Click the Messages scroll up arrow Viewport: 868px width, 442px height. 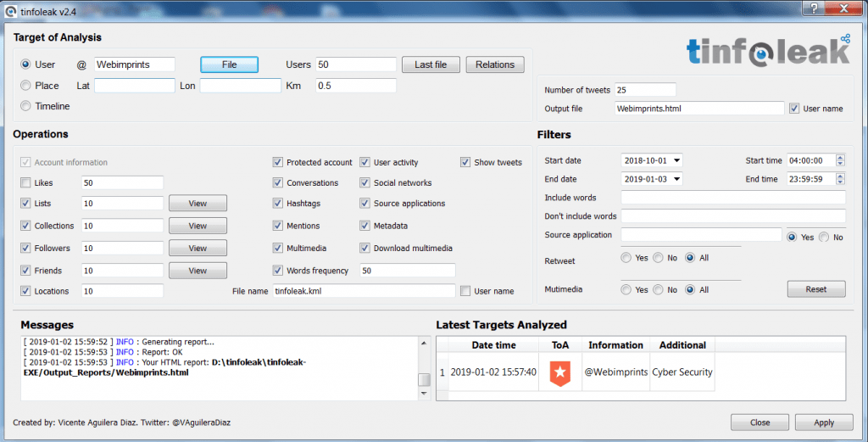pyautogui.click(x=424, y=344)
